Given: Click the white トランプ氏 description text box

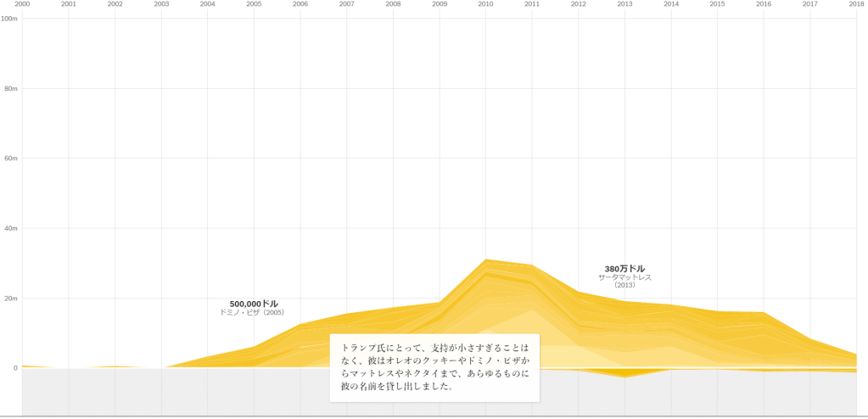Looking at the screenshot, I should [x=434, y=367].
